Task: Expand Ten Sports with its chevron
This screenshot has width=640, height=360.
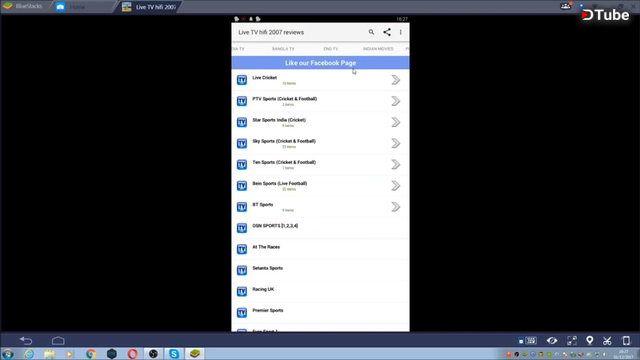Action: pos(396,164)
